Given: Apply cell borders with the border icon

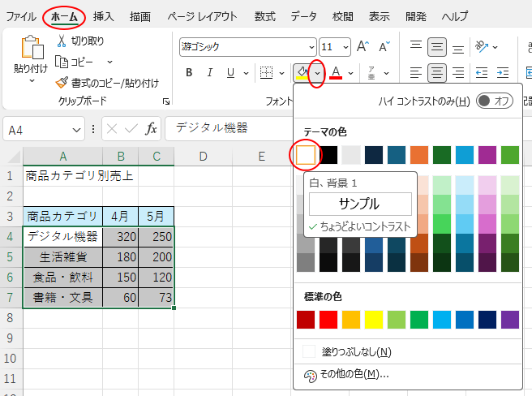Looking at the screenshot, I should [x=266, y=73].
